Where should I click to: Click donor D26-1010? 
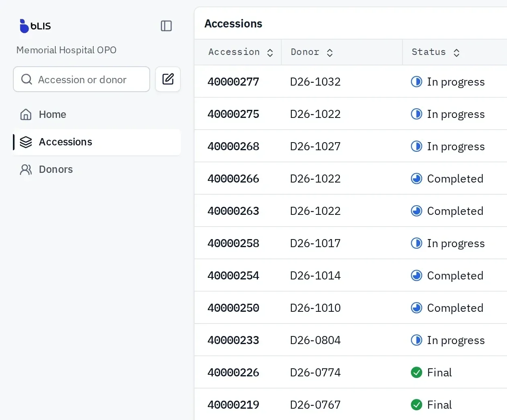[x=315, y=308]
